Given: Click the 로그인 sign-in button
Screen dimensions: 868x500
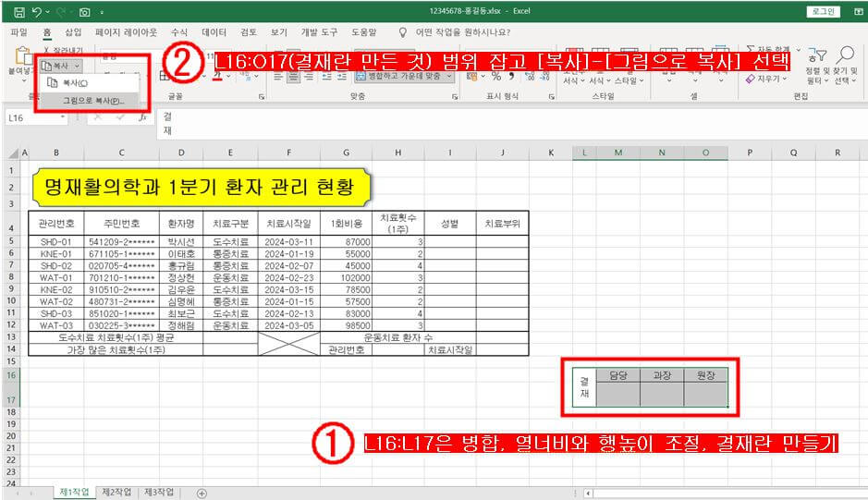Looking at the screenshot, I should coord(824,11).
